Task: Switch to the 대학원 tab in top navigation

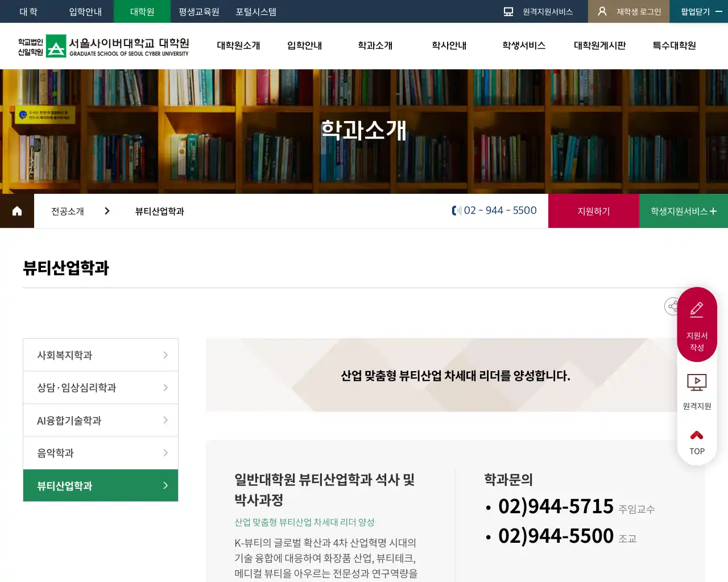Action: (x=142, y=11)
